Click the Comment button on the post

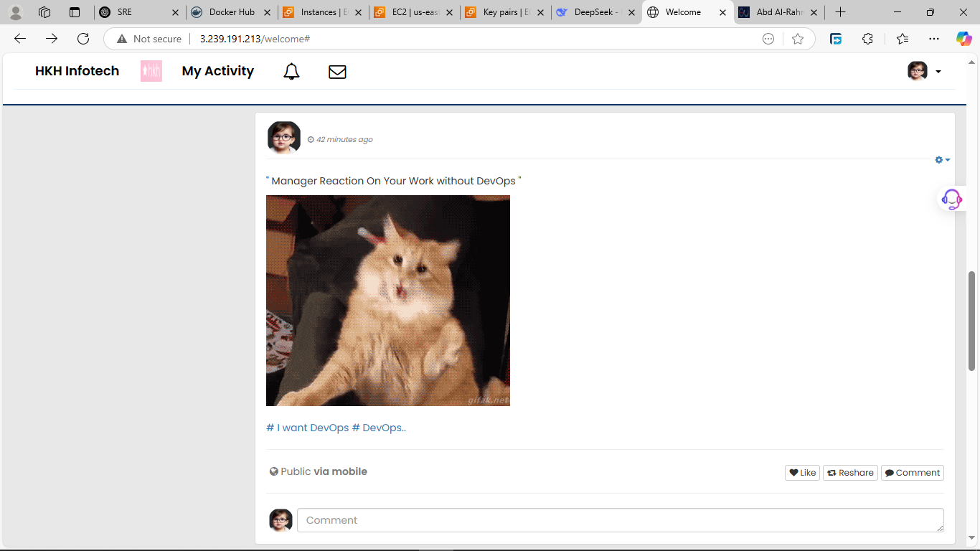[x=912, y=473]
